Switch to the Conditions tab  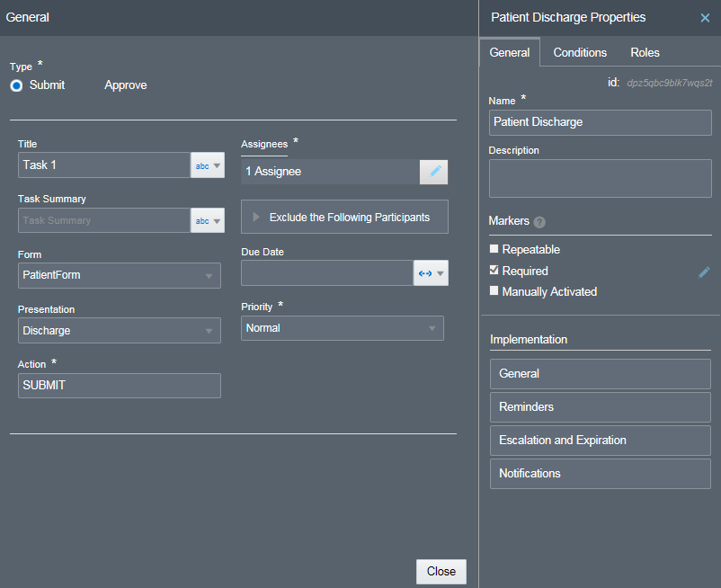point(579,52)
